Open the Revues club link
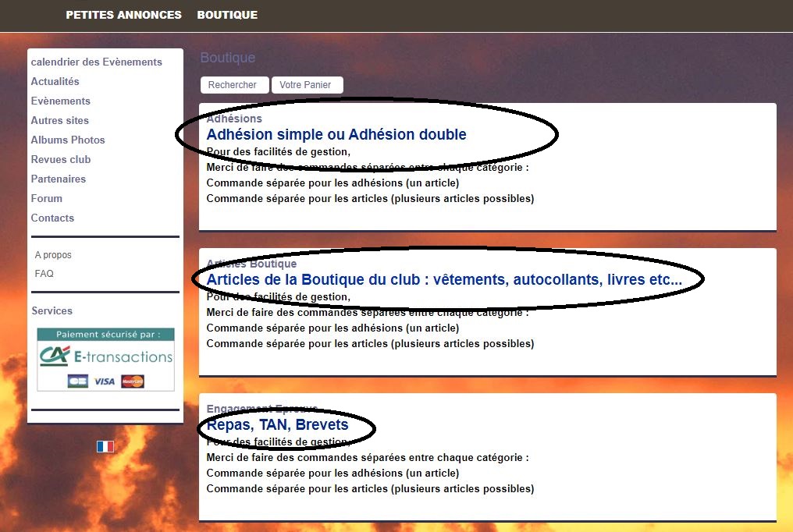The width and height of the screenshot is (793, 532). coord(61,159)
